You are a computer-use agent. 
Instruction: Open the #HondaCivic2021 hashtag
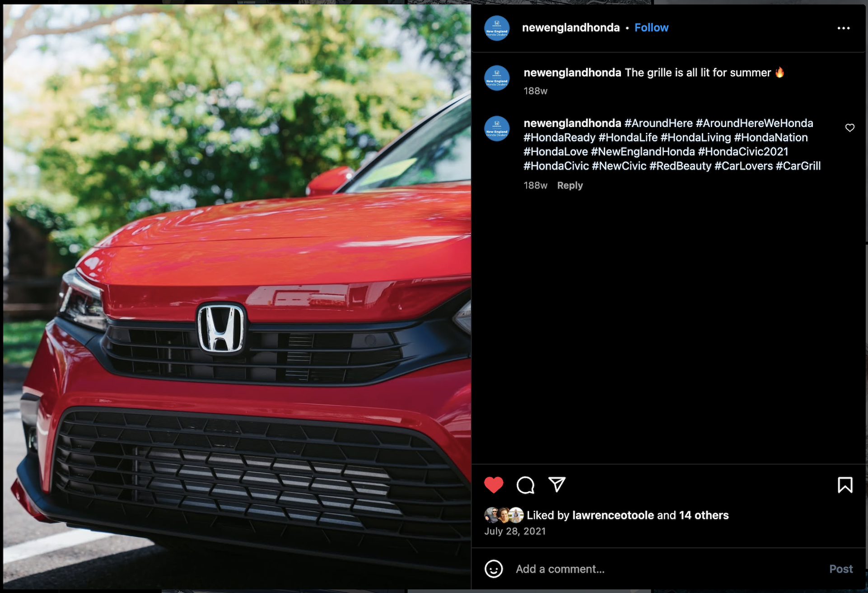743,151
